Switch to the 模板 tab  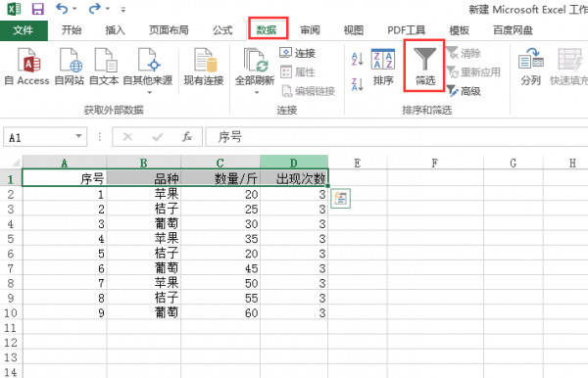tap(460, 30)
